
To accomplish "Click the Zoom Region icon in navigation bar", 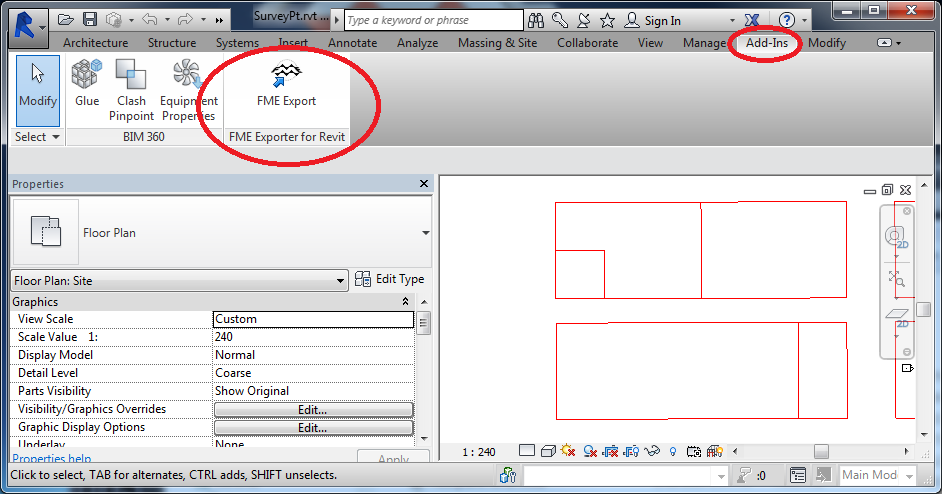I will pos(896,278).
